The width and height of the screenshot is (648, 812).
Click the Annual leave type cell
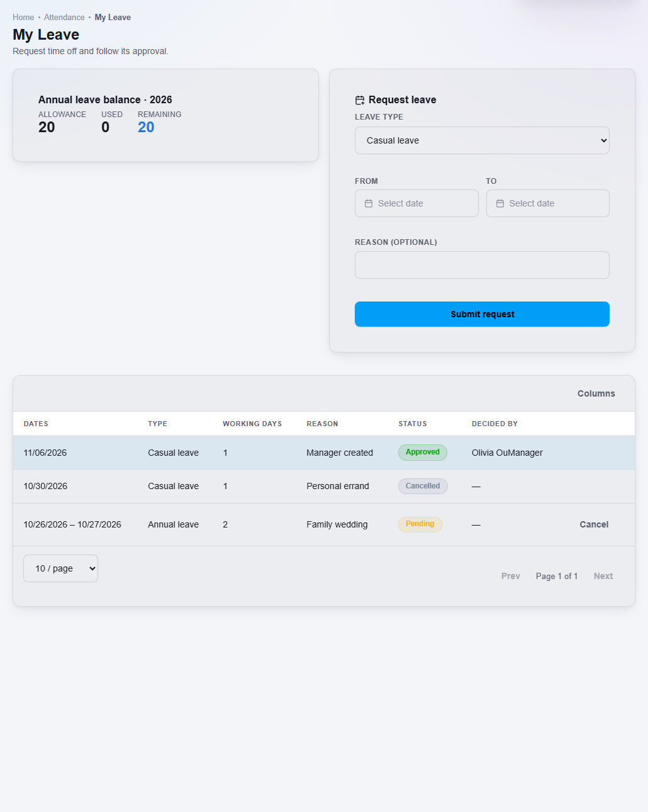(173, 524)
